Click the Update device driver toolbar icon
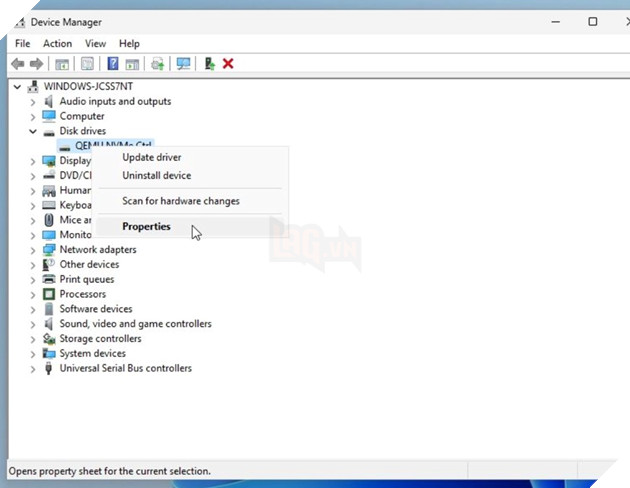This screenshot has height=488, width=630. tap(158, 63)
